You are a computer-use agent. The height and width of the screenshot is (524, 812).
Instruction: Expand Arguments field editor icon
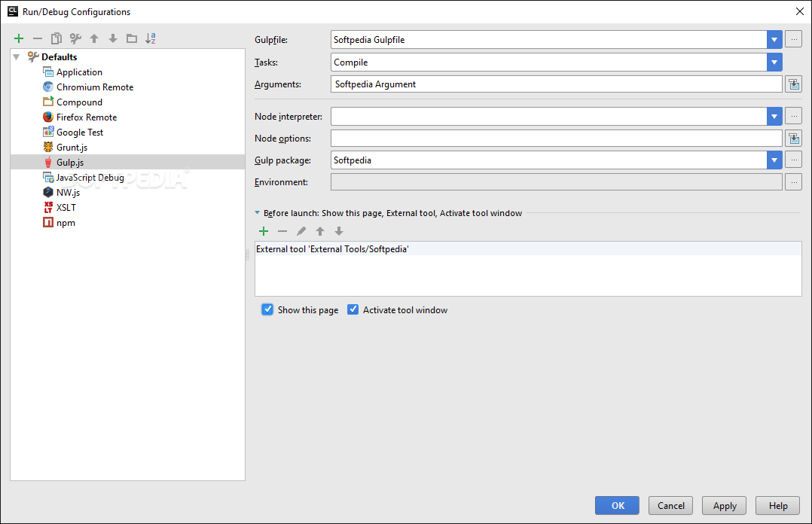tap(793, 84)
